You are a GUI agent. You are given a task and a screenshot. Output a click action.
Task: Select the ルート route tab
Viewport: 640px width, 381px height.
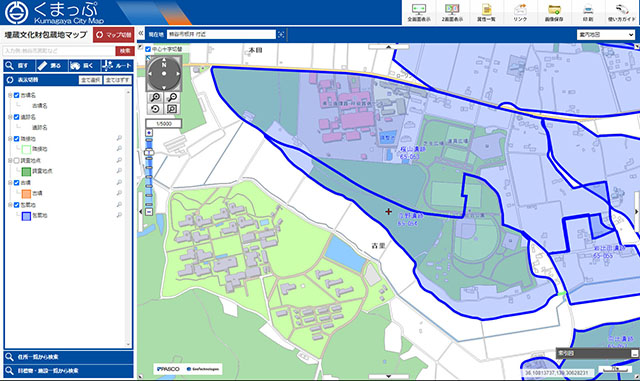[117, 66]
